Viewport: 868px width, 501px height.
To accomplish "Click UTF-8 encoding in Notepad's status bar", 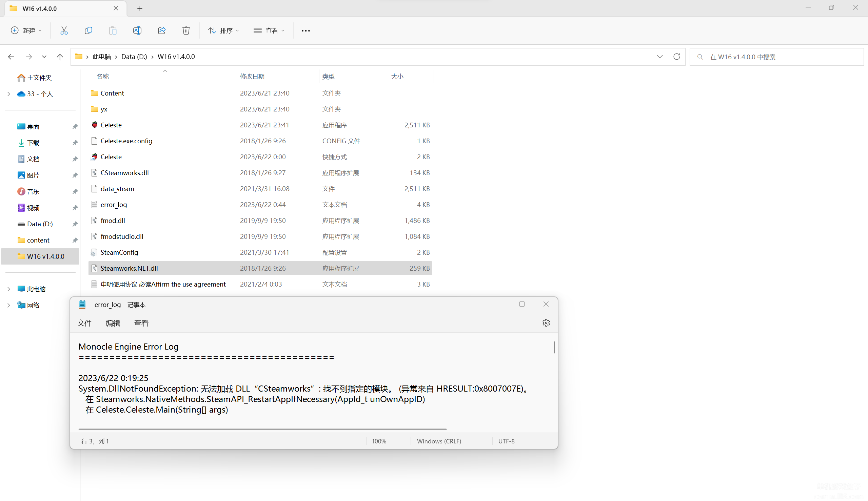I will 507,441.
